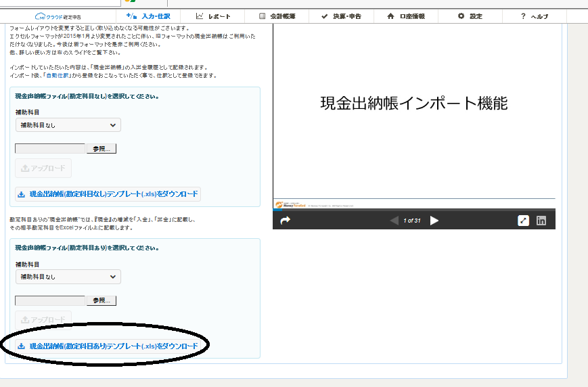Open the 決算・申告 menu
The width and height of the screenshot is (588, 387).
(341, 16)
